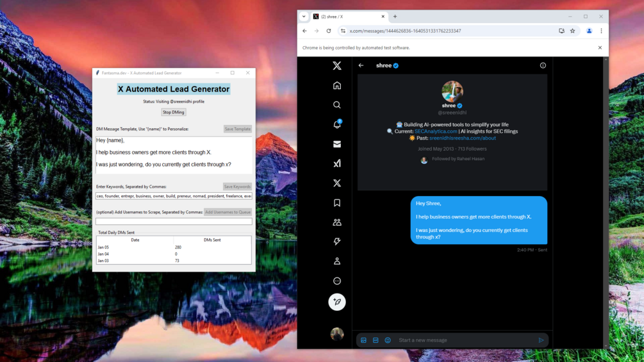Go back from shree conversation

pyautogui.click(x=361, y=65)
